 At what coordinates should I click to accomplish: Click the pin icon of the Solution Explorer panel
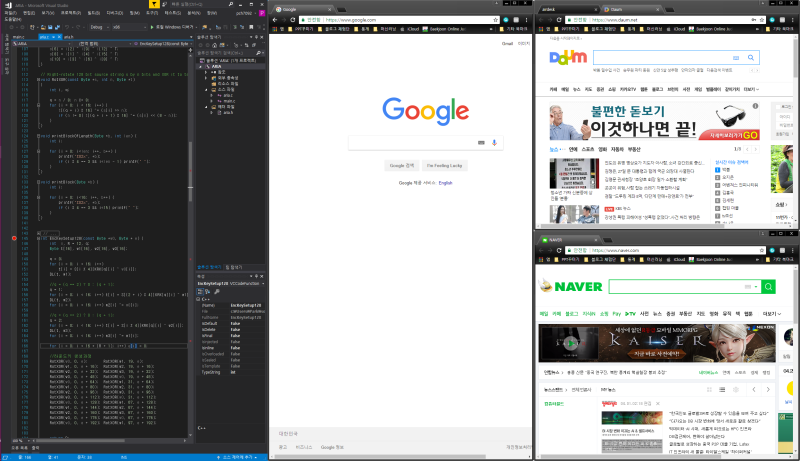click(x=256, y=37)
